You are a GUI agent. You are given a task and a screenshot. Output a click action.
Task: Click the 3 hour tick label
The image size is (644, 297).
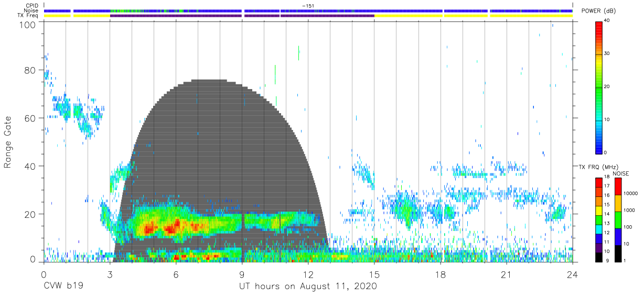click(110, 274)
